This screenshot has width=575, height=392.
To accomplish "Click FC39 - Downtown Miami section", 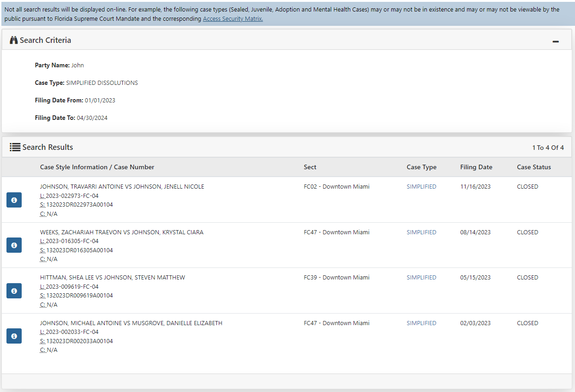I will point(336,278).
